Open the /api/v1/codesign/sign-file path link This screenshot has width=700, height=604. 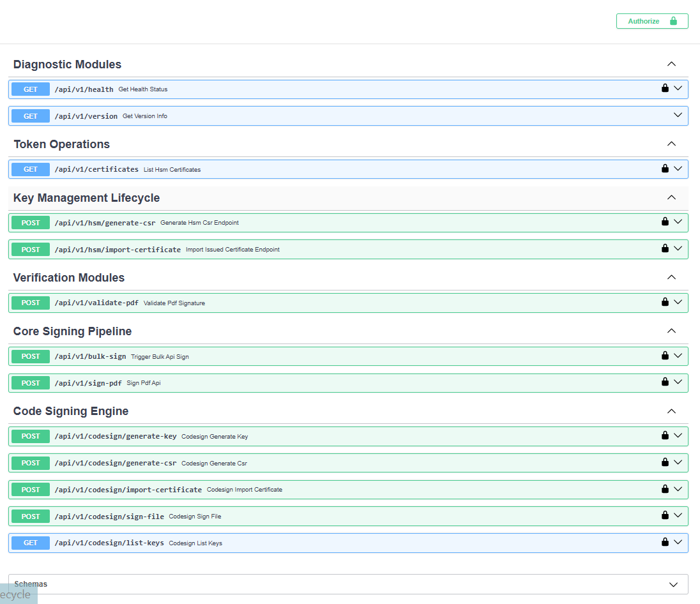coord(109,517)
